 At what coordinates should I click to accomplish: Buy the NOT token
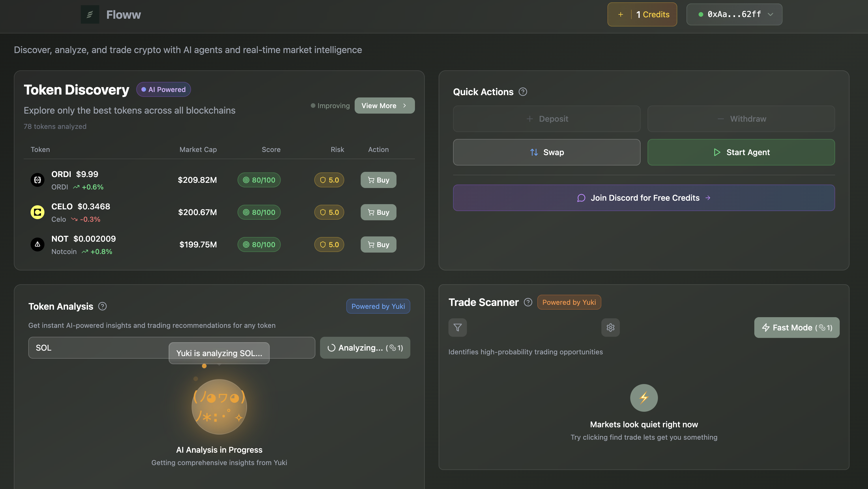click(x=378, y=245)
